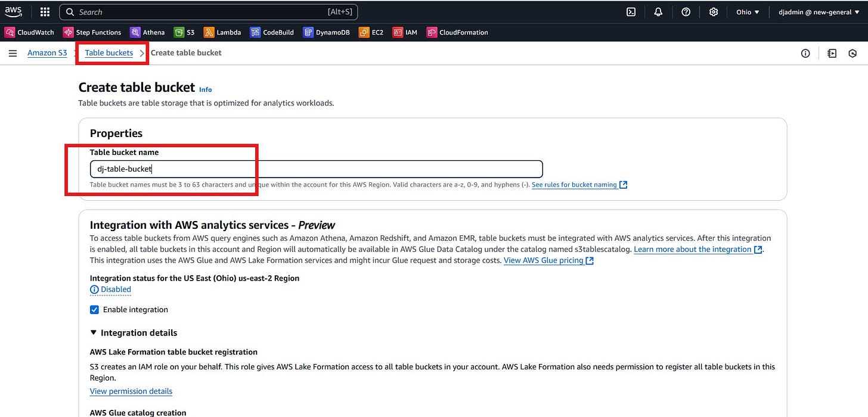The image size is (868, 417).
Task: Open View permission details link
Action: tap(131, 391)
